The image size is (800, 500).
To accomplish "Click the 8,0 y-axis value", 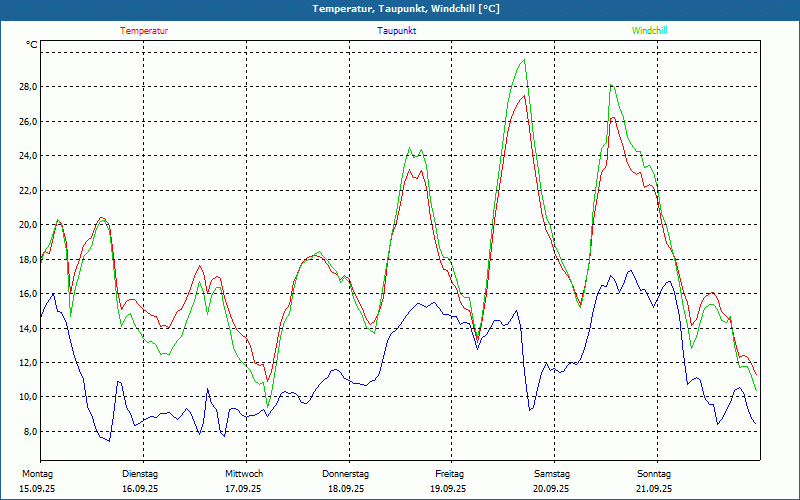I will (x=29, y=432).
